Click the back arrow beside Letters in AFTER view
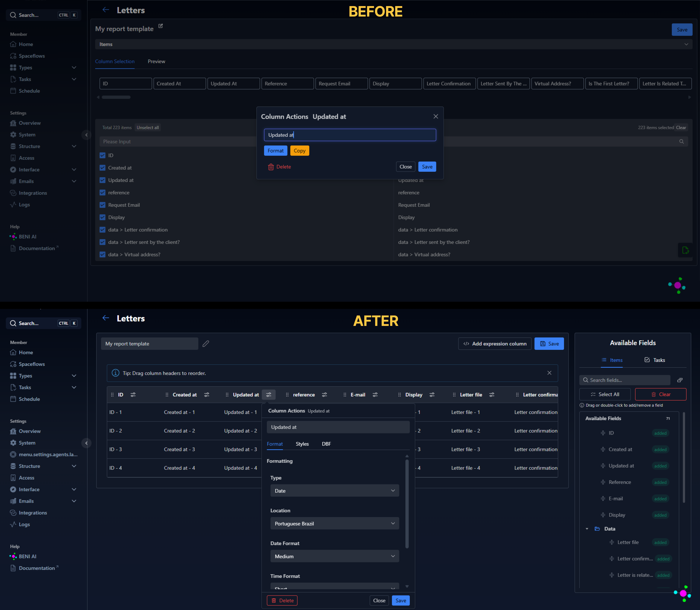 point(106,318)
